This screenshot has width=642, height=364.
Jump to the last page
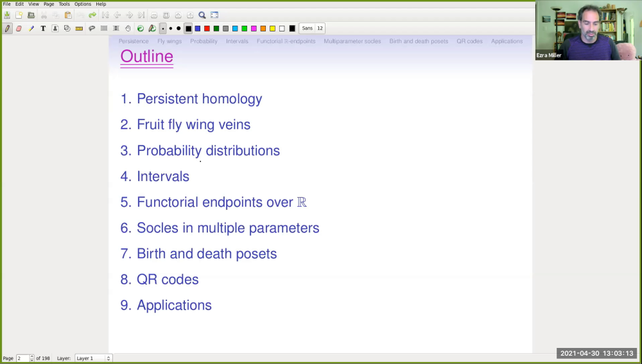[141, 15]
